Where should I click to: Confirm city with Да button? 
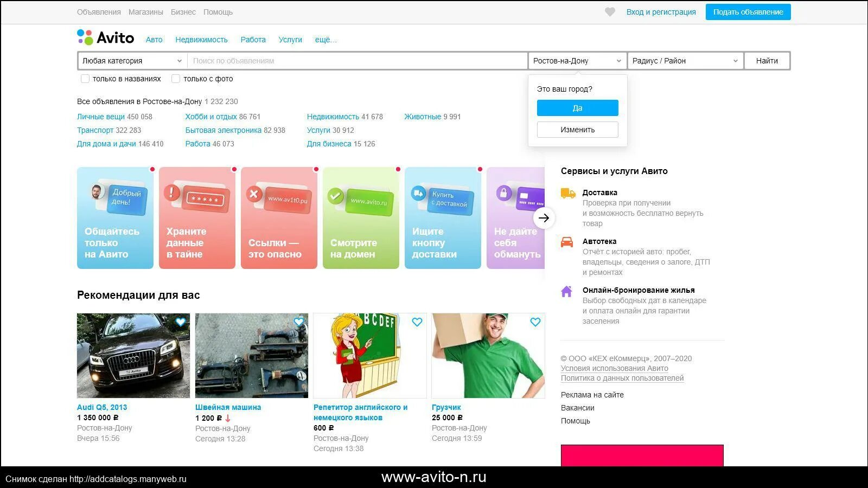(x=577, y=108)
